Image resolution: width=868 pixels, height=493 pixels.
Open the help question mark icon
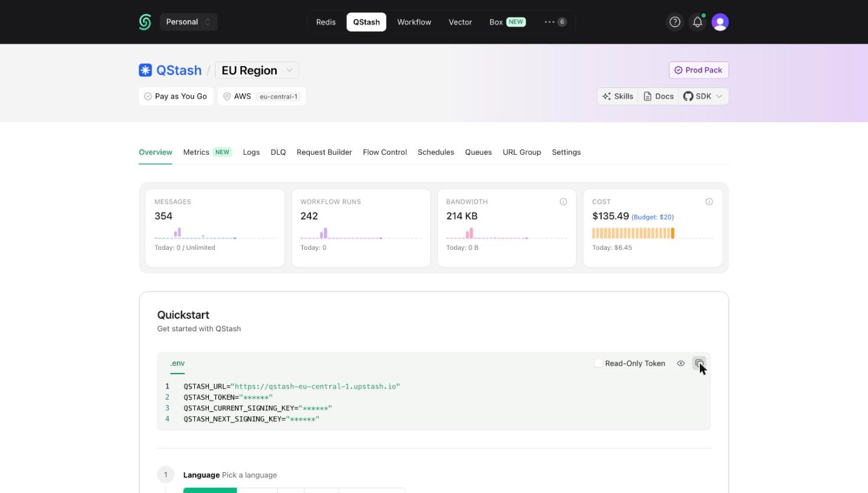coord(674,22)
